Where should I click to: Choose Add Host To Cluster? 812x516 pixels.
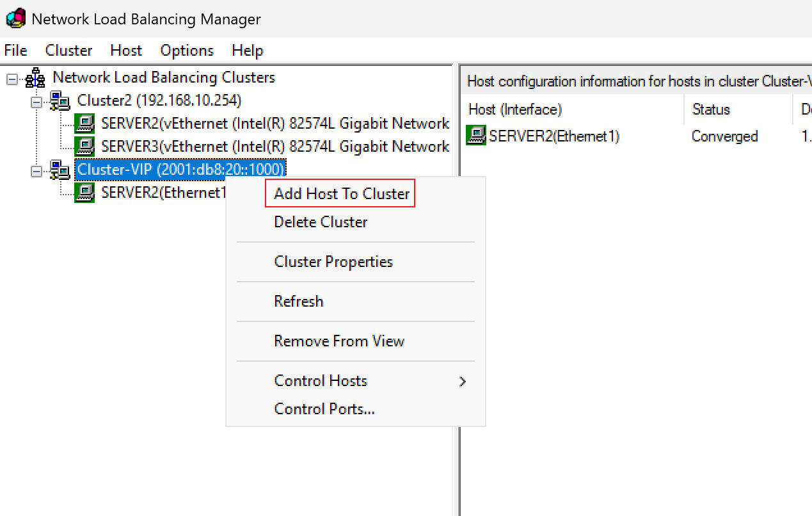341,194
